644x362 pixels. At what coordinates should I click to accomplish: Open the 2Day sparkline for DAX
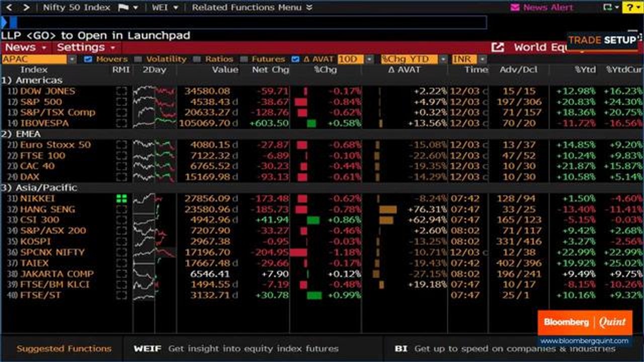point(154,177)
